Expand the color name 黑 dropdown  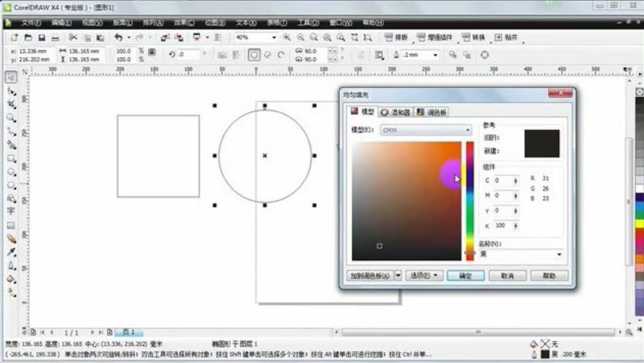tap(559, 254)
